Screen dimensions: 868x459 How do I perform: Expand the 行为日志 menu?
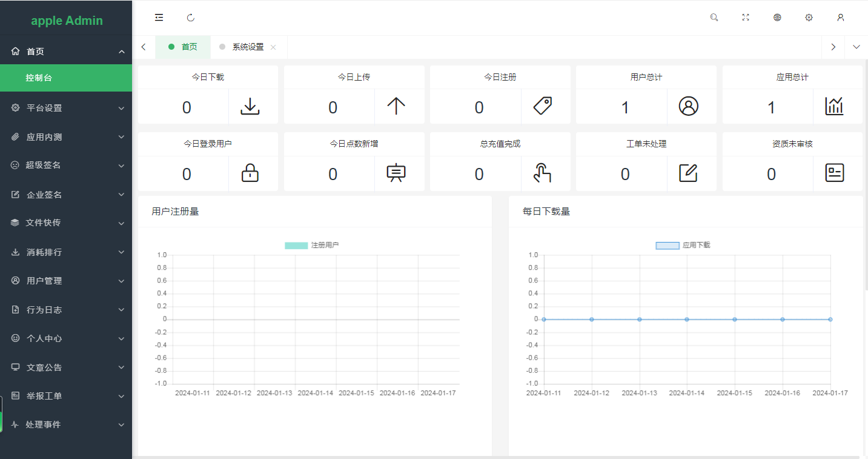tap(121, 310)
